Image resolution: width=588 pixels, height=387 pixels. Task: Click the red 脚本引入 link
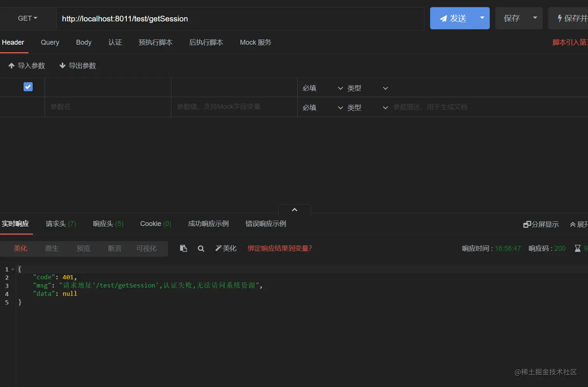point(570,42)
